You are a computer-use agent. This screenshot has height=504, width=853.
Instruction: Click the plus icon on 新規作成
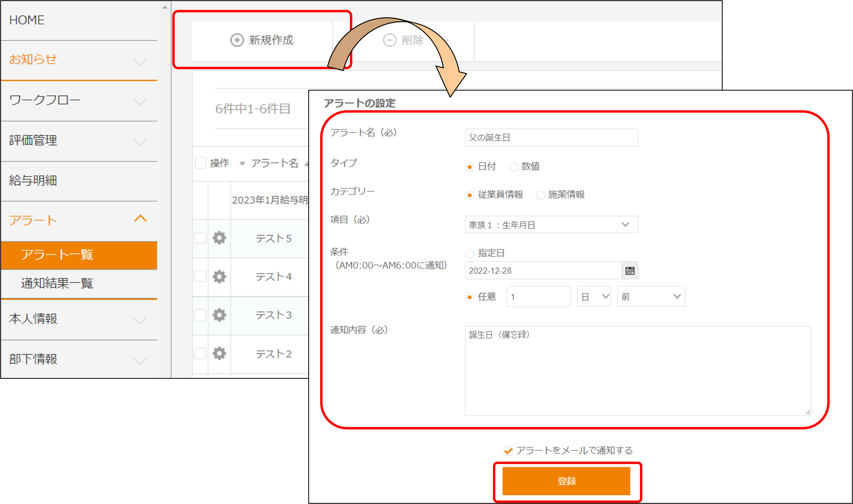(237, 40)
